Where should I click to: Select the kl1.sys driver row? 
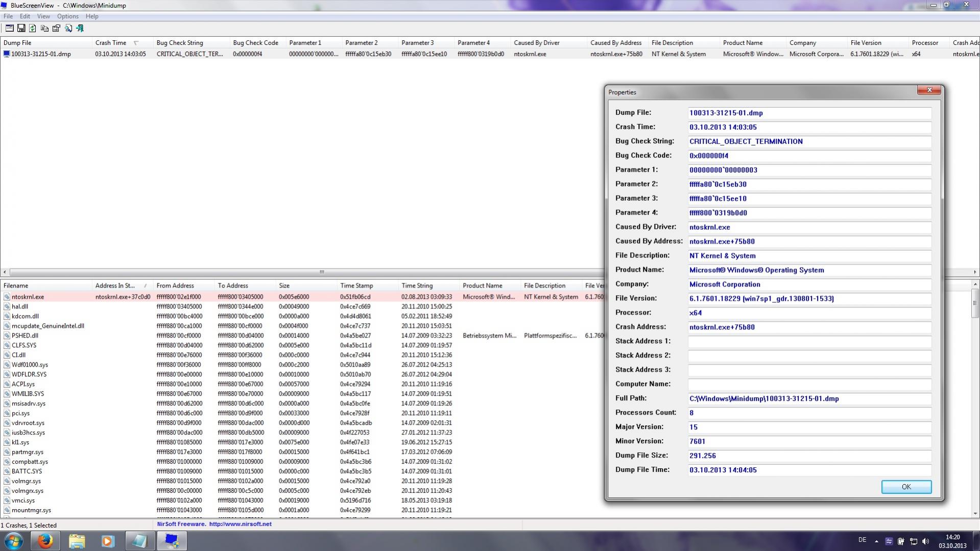click(303, 442)
